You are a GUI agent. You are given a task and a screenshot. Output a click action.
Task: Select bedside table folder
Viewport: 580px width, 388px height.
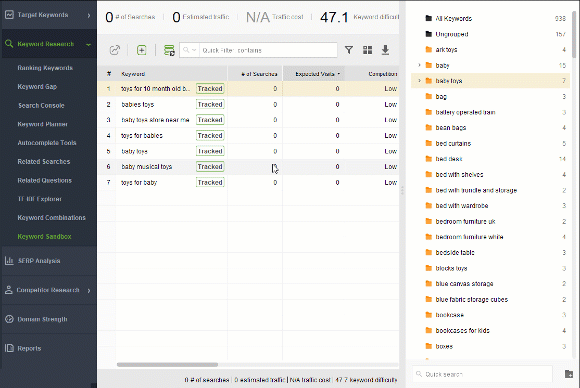click(x=490, y=253)
